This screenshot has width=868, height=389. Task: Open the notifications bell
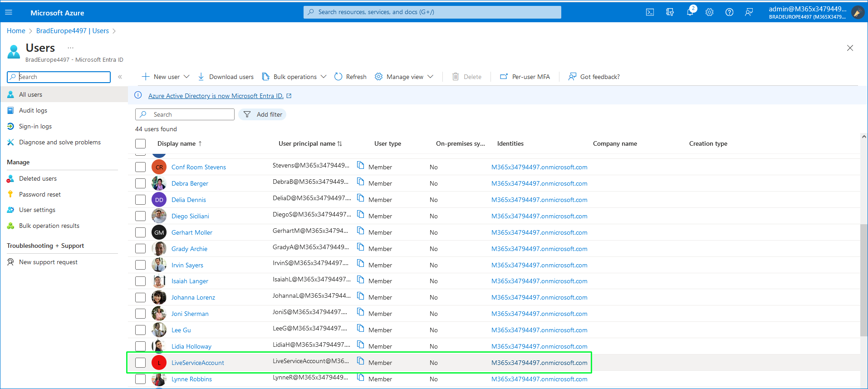click(x=690, y=12)
